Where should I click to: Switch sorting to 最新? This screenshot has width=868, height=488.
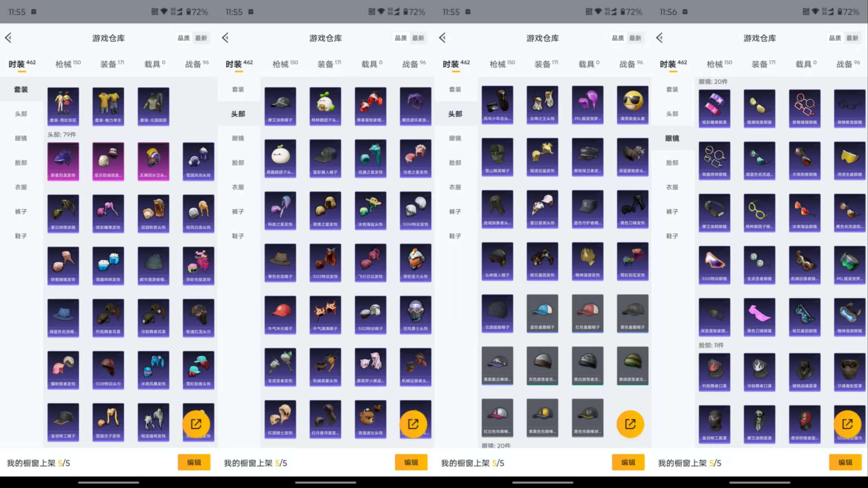click(201, 38)
